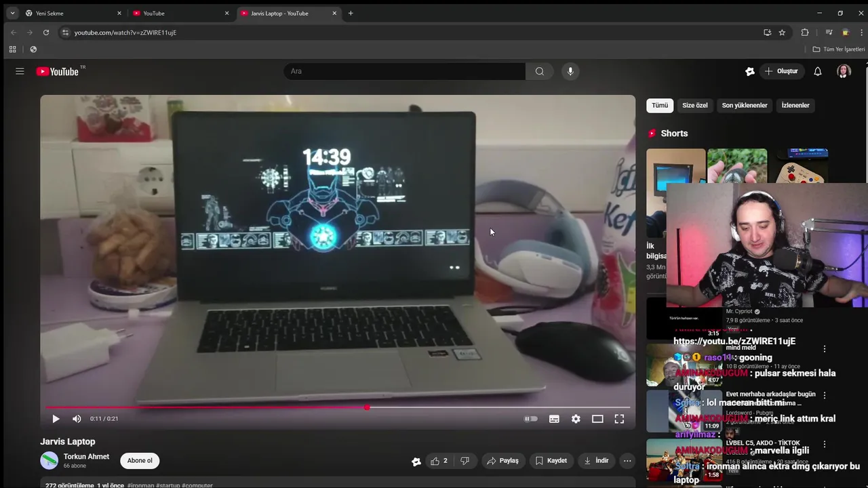The height and width of the screenshot is (488, 868).
Task: Focus the Ara search field
Action: click(404, 71)
